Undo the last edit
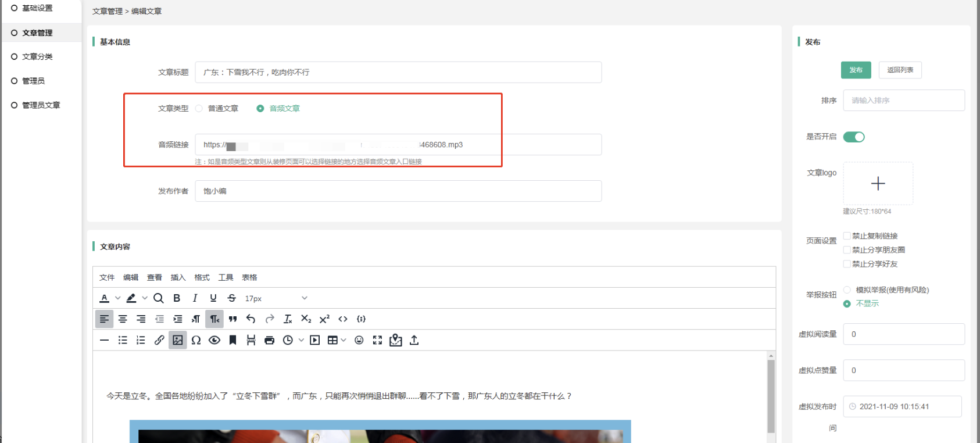 (251, 319)
